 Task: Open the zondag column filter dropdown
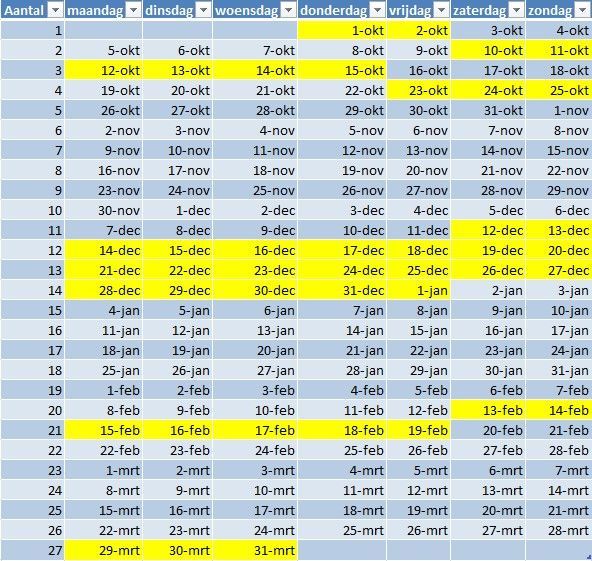[x=583, y=11]
